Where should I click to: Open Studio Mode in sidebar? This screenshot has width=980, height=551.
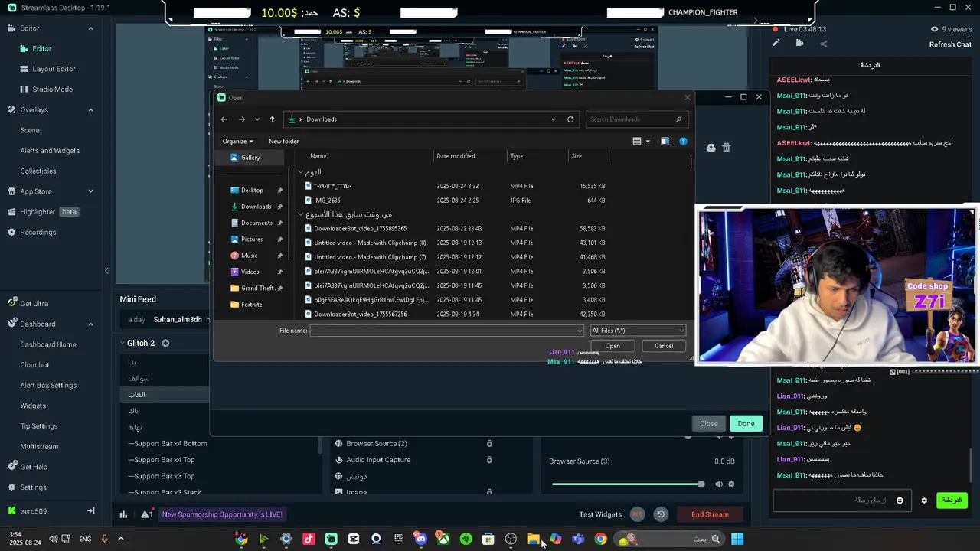[x=52, y=90]
